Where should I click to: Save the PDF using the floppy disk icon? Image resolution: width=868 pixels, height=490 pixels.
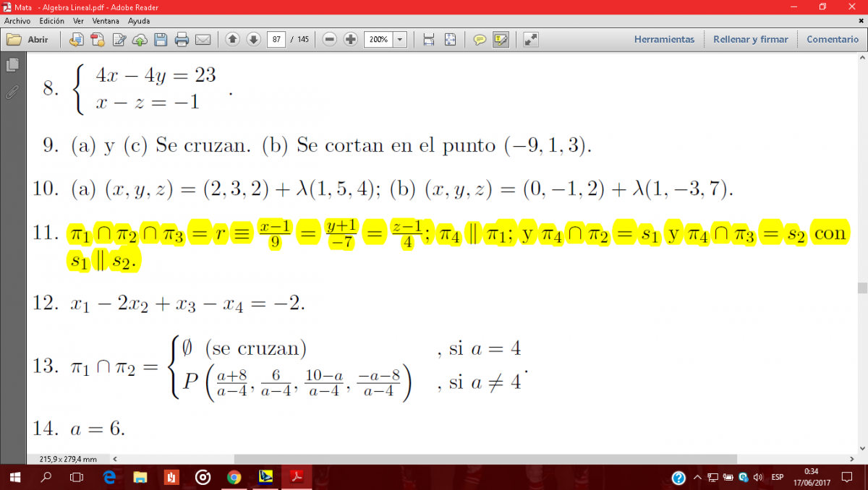coord(161,40)
